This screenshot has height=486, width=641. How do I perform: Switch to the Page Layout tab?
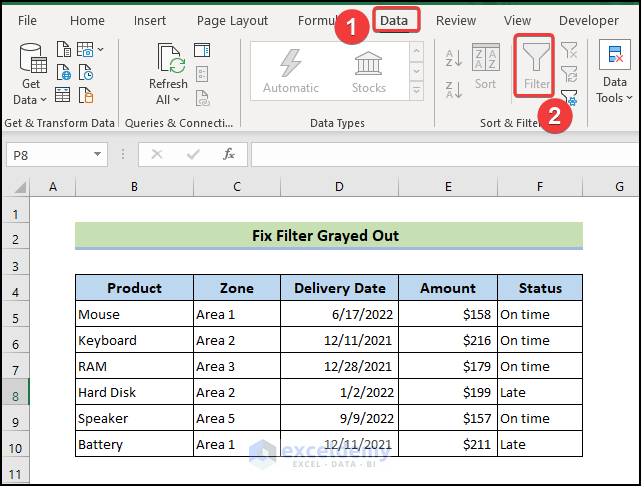(232, 20)
